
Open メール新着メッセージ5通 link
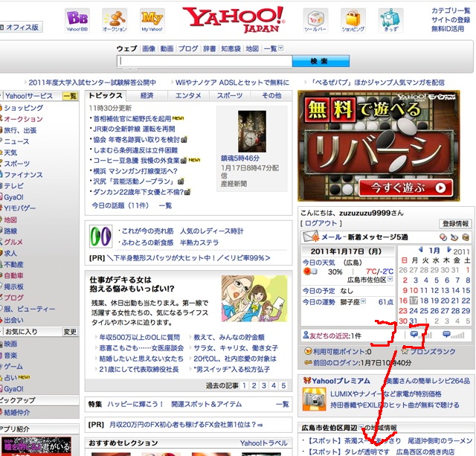[x=364, y=237]
